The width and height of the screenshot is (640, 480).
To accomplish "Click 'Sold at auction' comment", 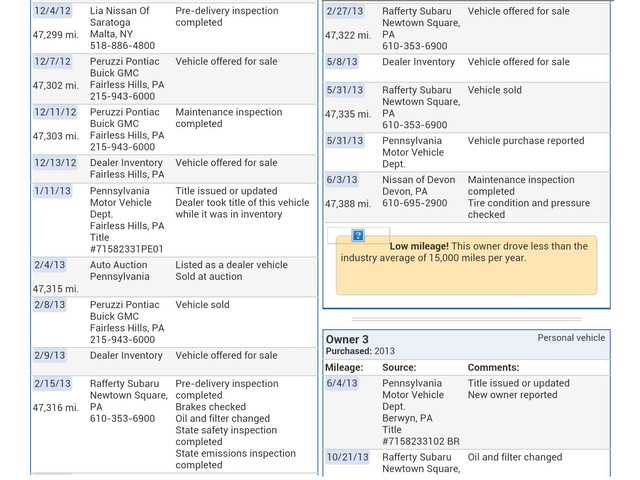I will (x=209, y=277).
